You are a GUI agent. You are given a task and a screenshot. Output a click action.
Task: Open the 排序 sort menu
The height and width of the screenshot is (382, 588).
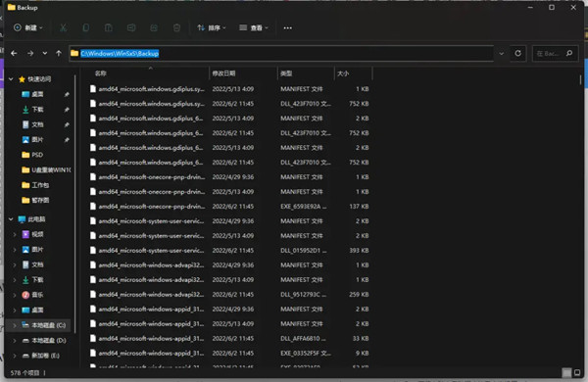[x=212, y=27]
